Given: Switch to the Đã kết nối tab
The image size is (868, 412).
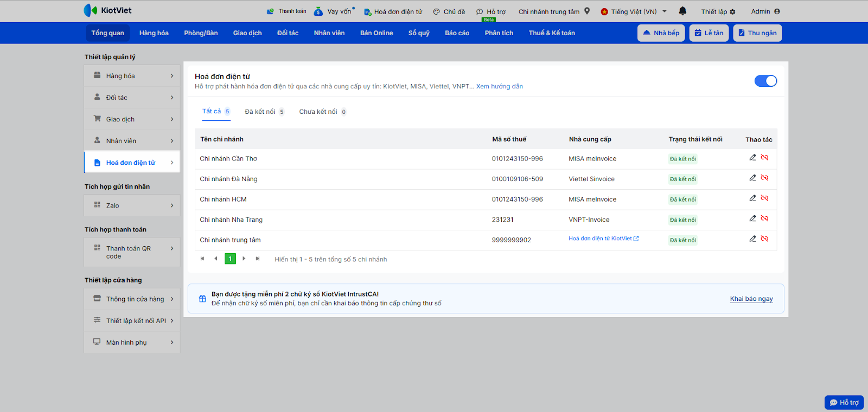Looking at the screenshot, I should pos(260,112).
